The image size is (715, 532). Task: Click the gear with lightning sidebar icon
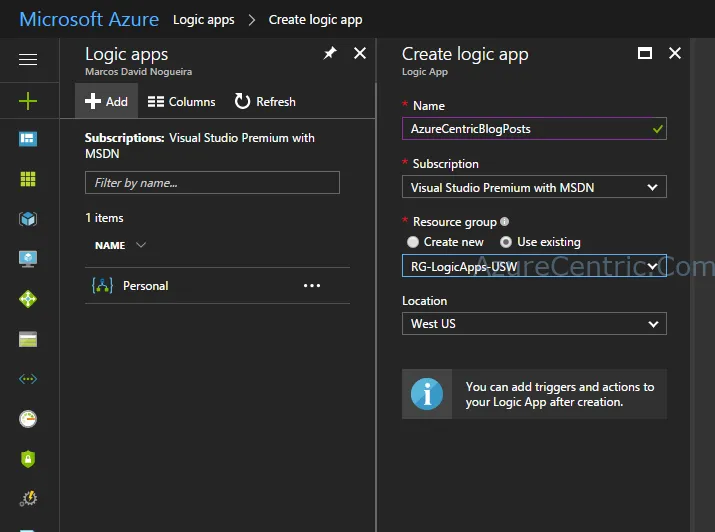click(x=28, y=498)
